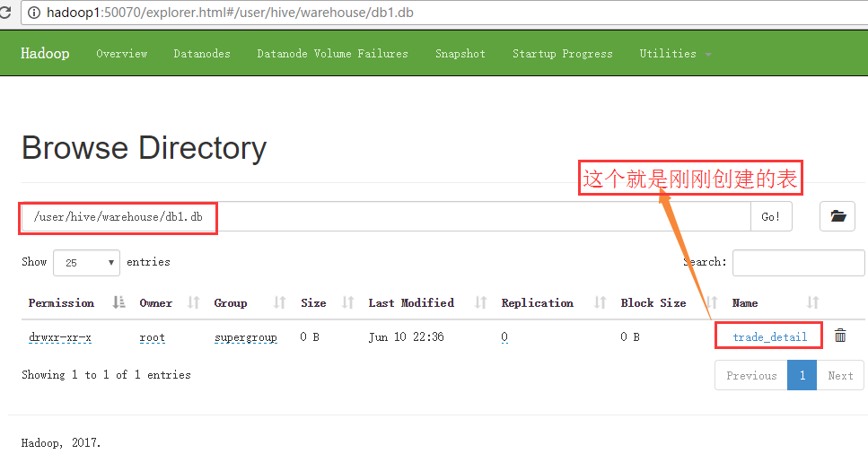Image resolution: width=868 pixels, height=454 pixels.
Task: Open the trade_detail directory link
Action: [x=769, y=336]
